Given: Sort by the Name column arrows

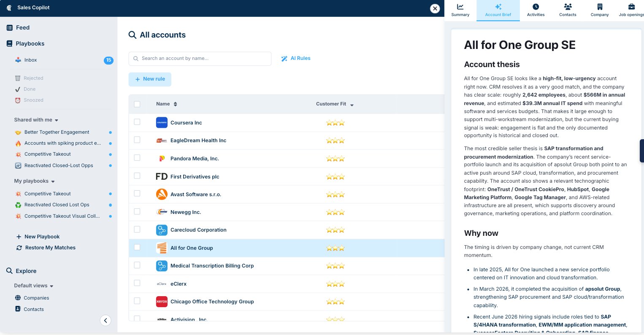Looking at the screenshot, I should pos(176,104).
